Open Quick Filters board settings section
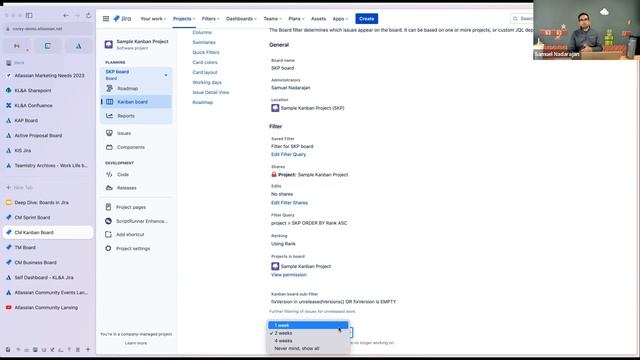640x360 pixels. 206,52
